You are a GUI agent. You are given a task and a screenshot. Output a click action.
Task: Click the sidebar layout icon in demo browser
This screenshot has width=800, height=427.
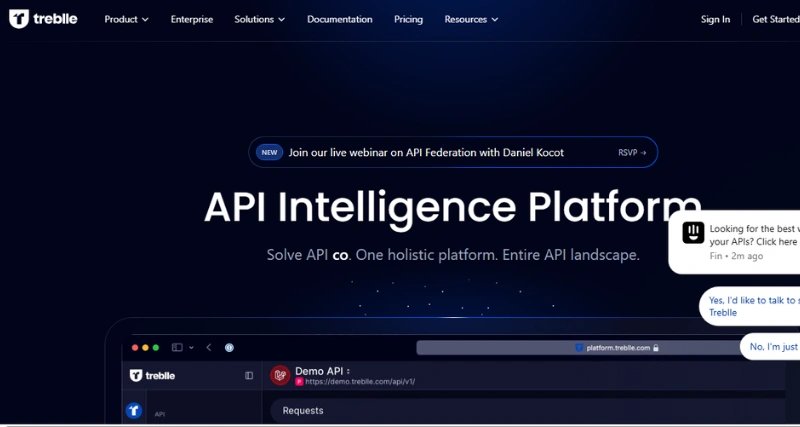click(177, 347)
